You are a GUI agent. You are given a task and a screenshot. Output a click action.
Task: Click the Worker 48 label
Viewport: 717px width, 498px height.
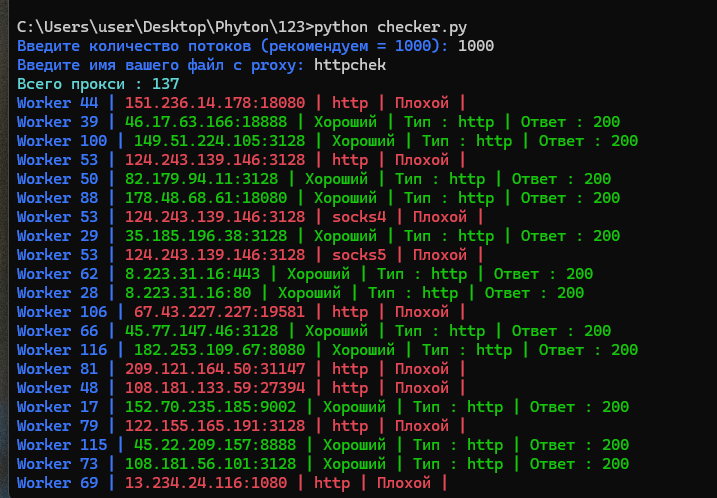point(57,388)
